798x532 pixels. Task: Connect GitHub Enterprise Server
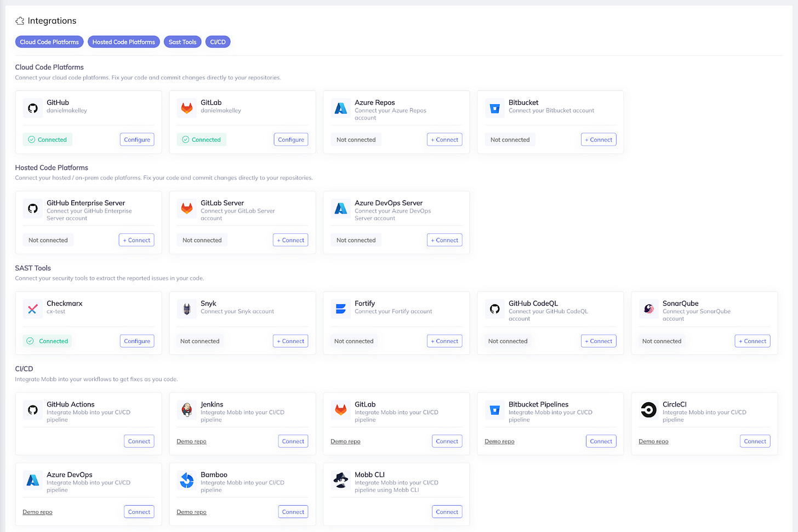pos(136,240)
